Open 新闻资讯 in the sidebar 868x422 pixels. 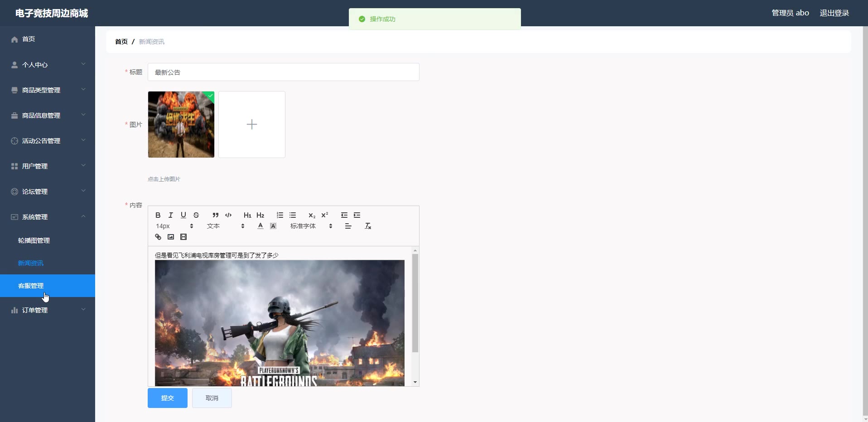48,263
